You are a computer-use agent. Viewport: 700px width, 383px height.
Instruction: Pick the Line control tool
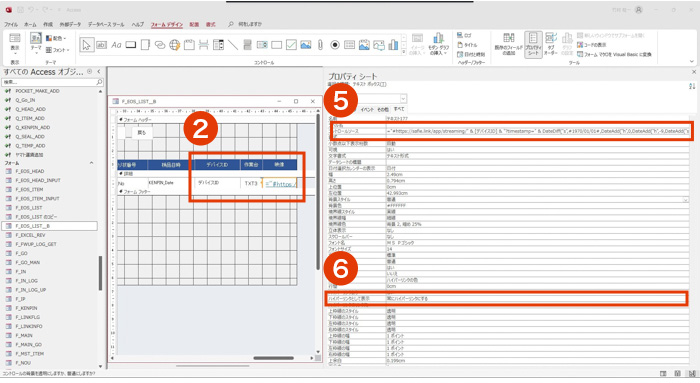[233, 45]
